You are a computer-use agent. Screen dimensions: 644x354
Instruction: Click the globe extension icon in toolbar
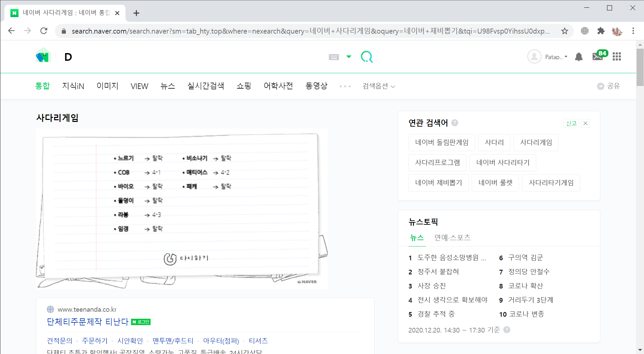pos(585,31)
